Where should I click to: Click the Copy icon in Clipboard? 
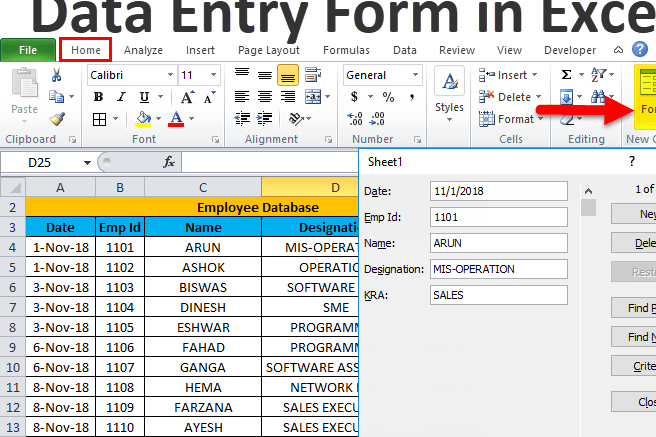[56, 97]
